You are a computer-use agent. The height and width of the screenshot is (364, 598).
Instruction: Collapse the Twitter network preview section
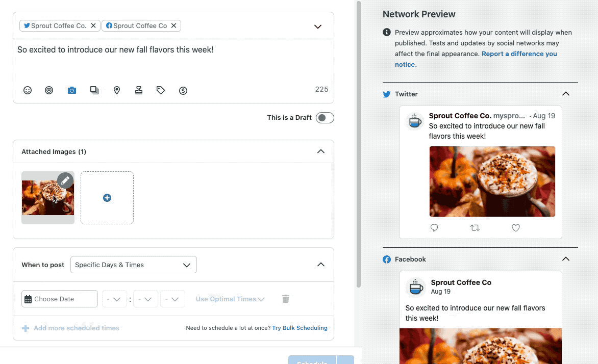click(565, 94)
